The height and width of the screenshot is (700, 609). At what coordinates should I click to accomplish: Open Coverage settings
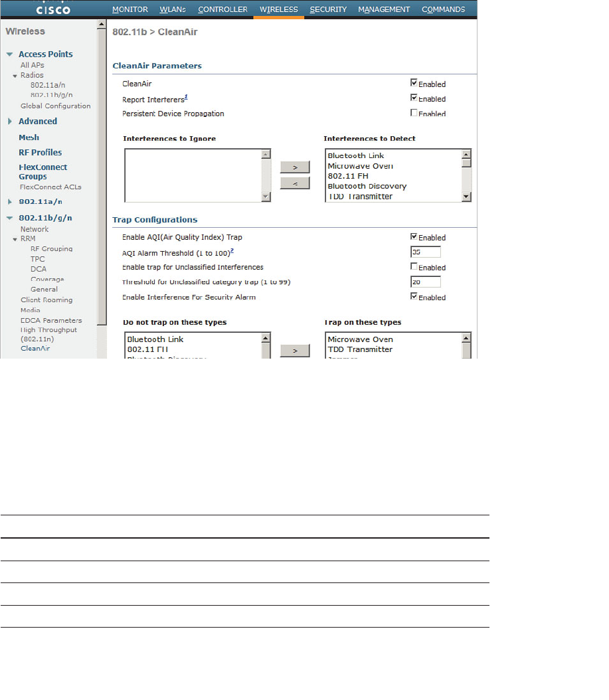tap(47, 279)
